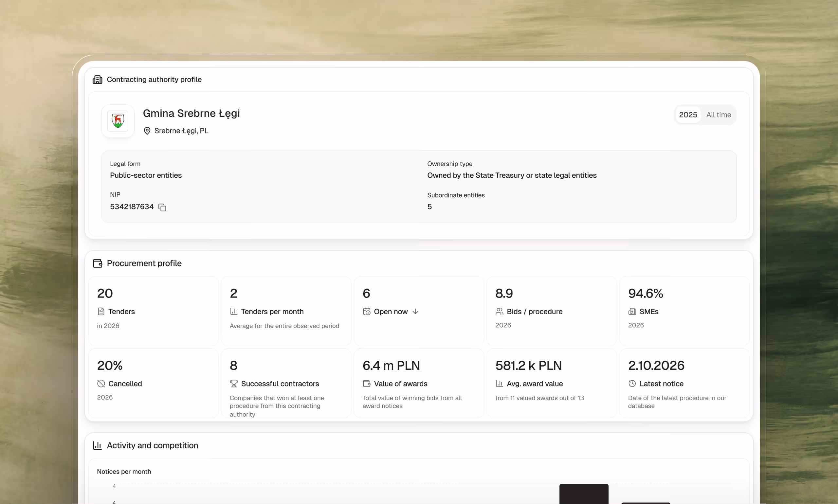This screenshot has height=504, width=838.
Task: Click the 20% Cancelled figure
Action: [x=110, y=366]
